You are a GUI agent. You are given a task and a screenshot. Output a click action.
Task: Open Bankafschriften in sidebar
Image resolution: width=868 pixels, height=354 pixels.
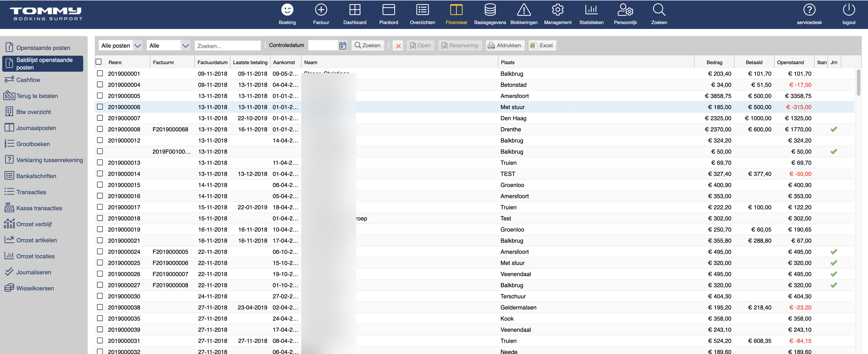(36, 176)
